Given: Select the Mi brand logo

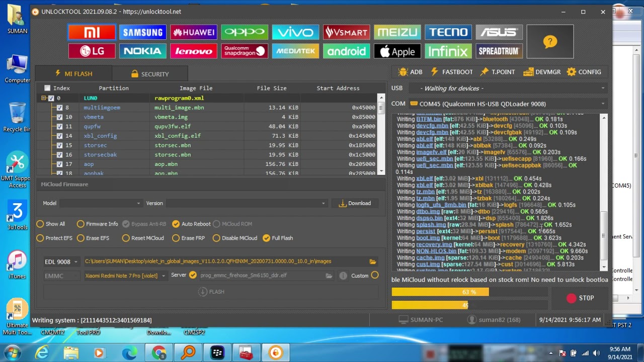Looking at the screenshot, I should (x=92, y=33).
